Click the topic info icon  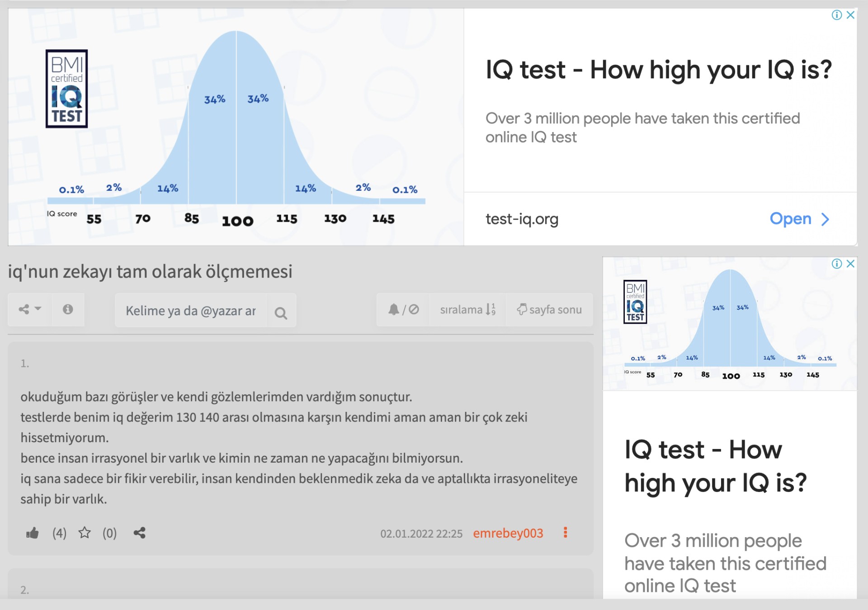(68, 309)
